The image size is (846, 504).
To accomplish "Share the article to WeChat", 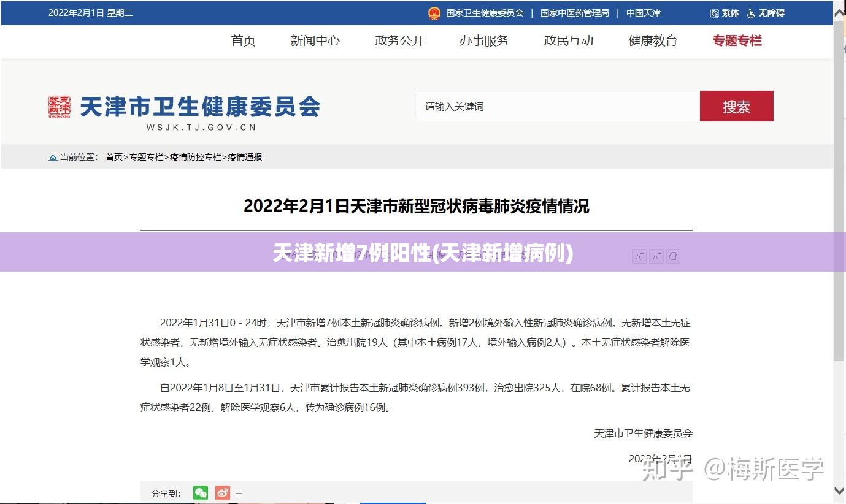I will click(201, 492).
